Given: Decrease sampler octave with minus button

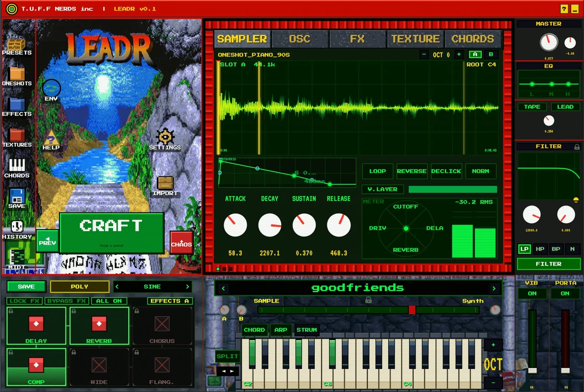Looking at the screenshot, I should tap(424, 55).
